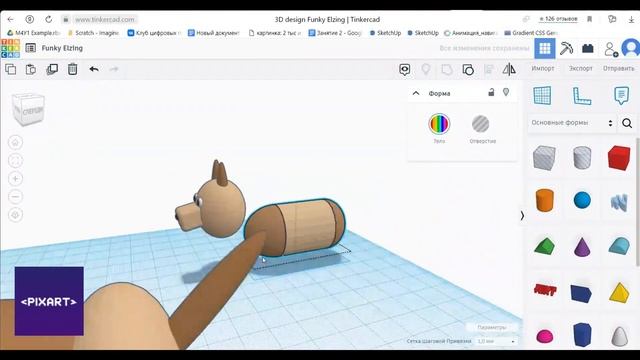Toggle the shape hide lightbulb icon
640x360 pixels.
pos(506,92)
